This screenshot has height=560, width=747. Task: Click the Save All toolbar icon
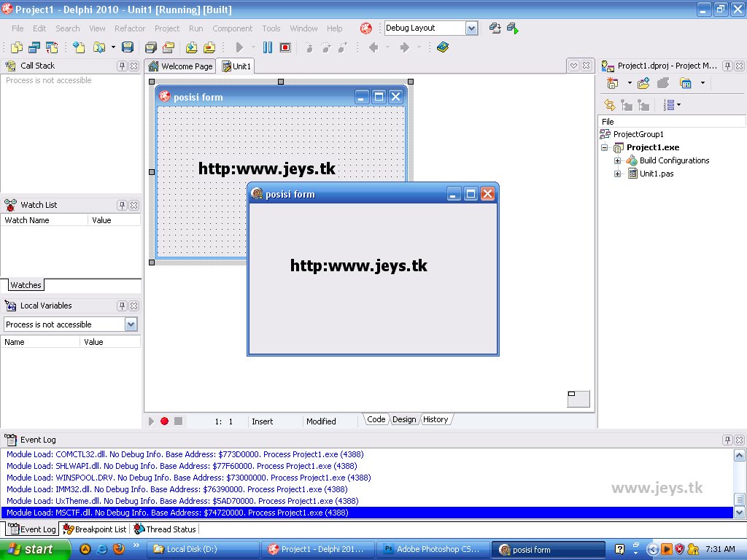click(150, 47)
